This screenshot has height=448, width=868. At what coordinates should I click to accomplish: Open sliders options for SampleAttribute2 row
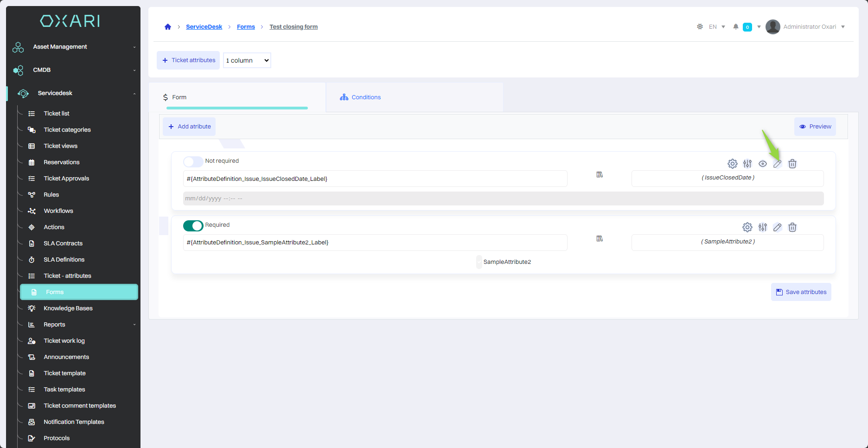pyautogui.click(x=763, y=227)
